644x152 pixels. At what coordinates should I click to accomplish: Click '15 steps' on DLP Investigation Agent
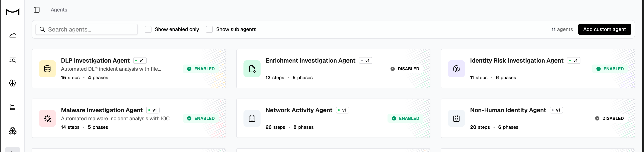[70, 78]
